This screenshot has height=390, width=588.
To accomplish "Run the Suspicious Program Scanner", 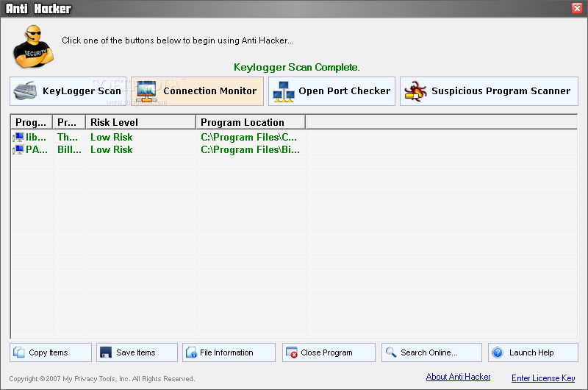I will 489,91.
